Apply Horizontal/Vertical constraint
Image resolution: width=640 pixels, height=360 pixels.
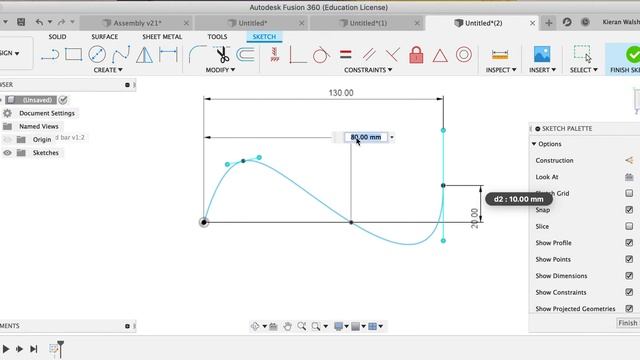click(x=275, y=54)
